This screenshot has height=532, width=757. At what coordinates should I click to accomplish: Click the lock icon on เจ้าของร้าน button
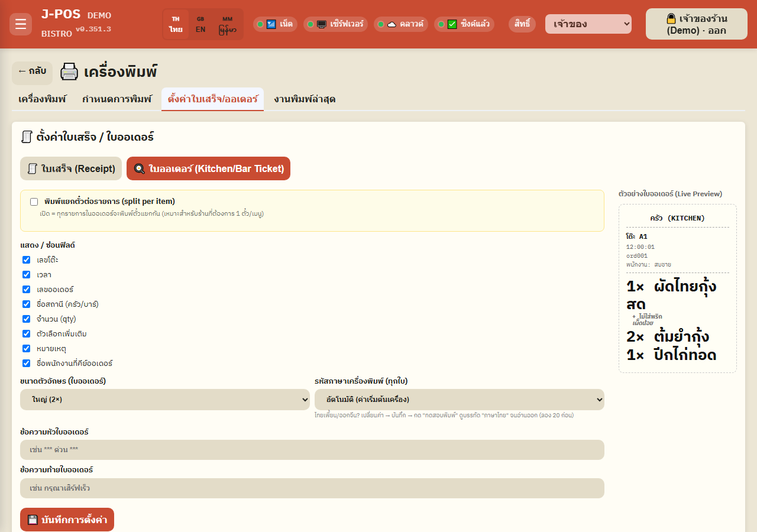click(x=671, y=18)
